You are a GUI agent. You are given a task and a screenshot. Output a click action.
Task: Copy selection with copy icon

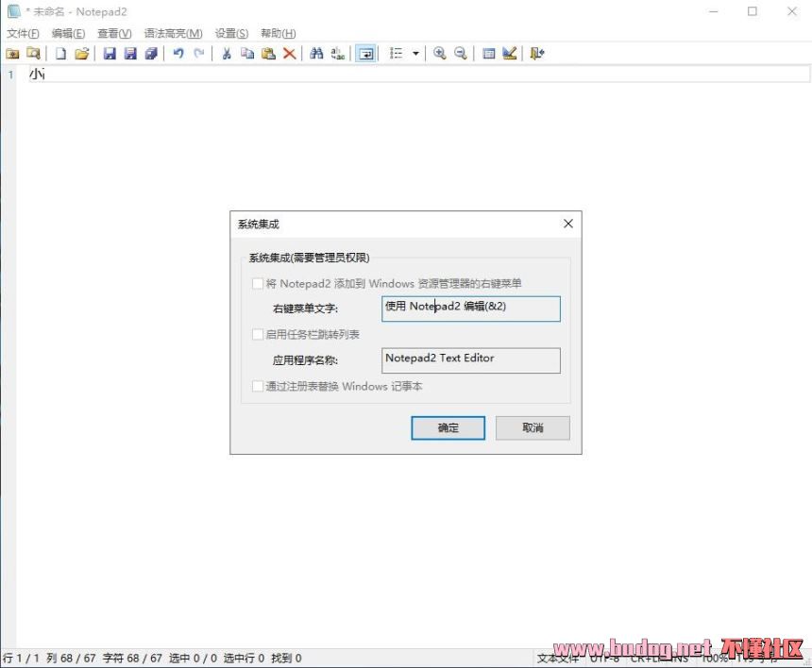pyautogui.click(x=247, y=53)
